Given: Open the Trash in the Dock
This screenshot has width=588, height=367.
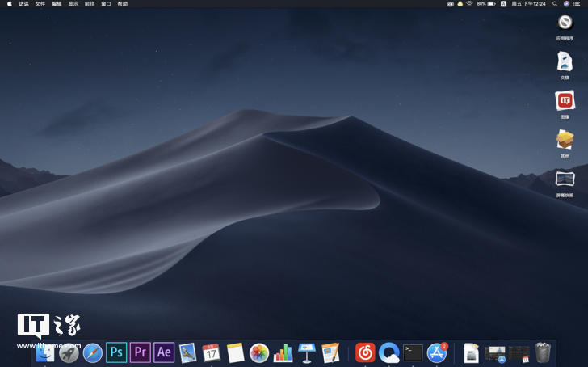Looking at the screenshot, I should click(543, 352).
